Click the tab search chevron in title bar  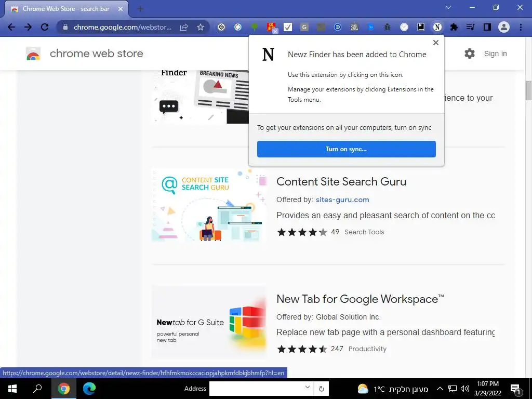tap(448, 7)
